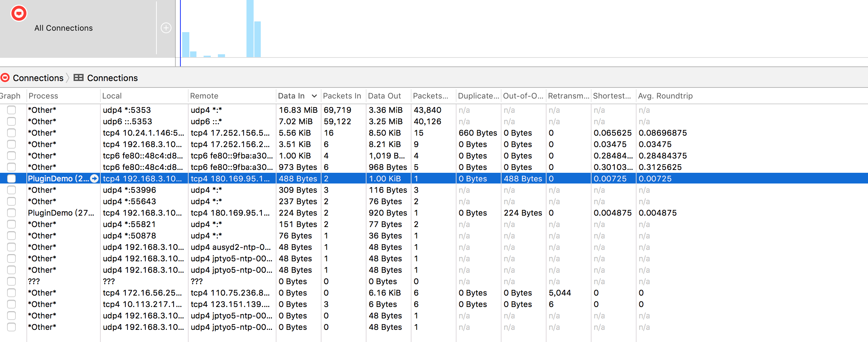Sort by the Duplicate column header
This screenshot has width=868, height=342.
[478, 96]
